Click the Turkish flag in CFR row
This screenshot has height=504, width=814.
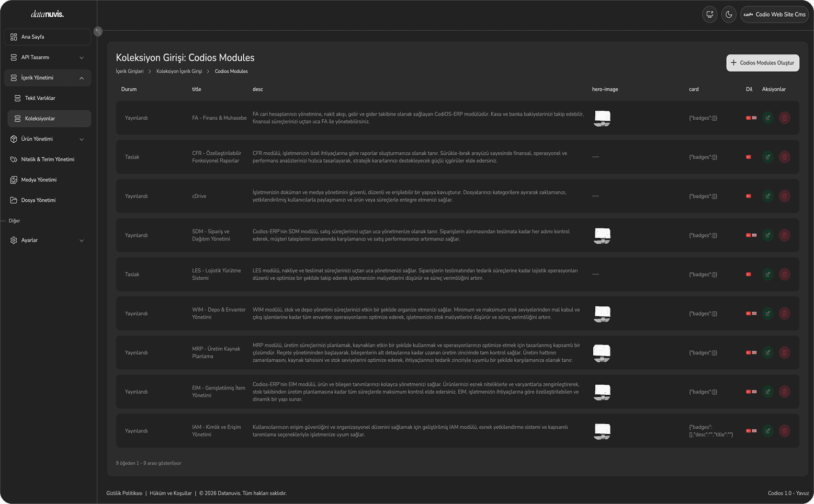[x=749, y=157]
